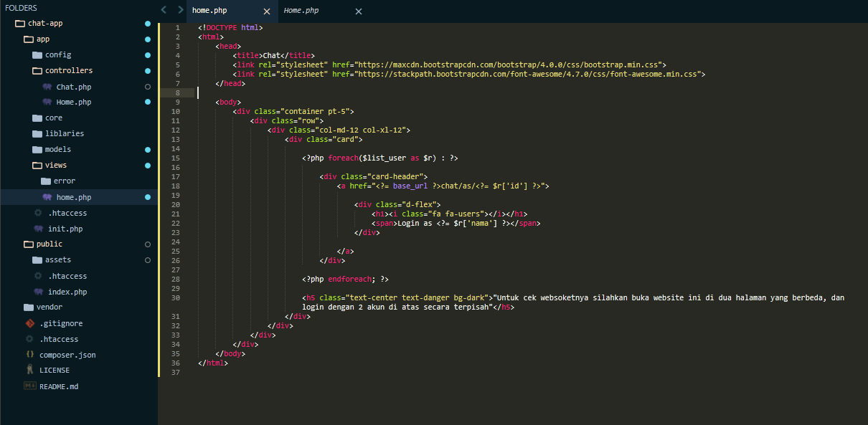
Task: Click line number 30 in gutter
Action: coord(176,297)
